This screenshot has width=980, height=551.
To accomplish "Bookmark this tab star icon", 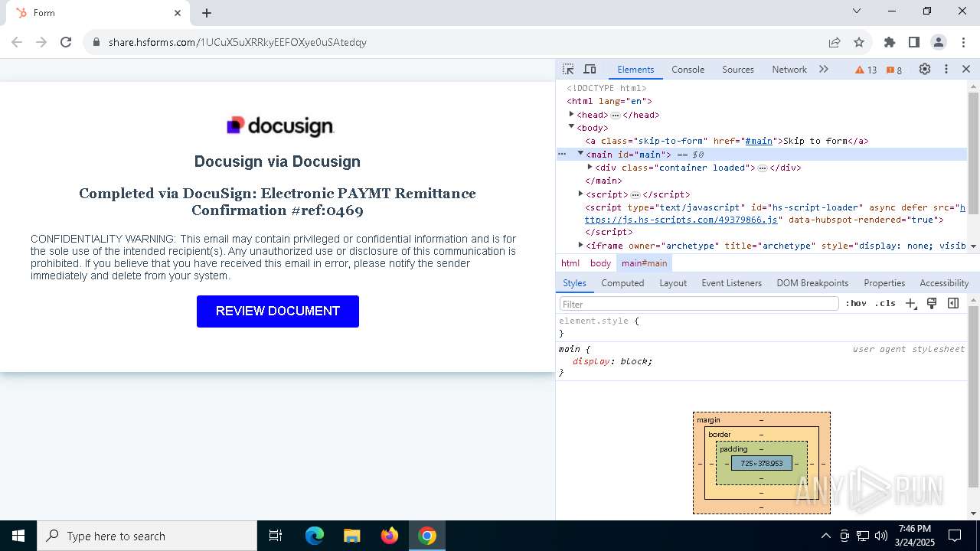I will [859, 42].
